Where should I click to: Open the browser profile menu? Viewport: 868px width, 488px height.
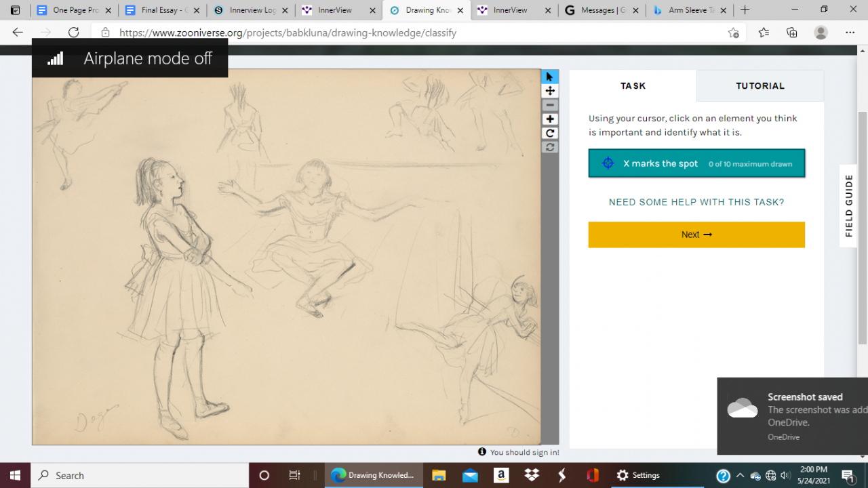point(821,33)
